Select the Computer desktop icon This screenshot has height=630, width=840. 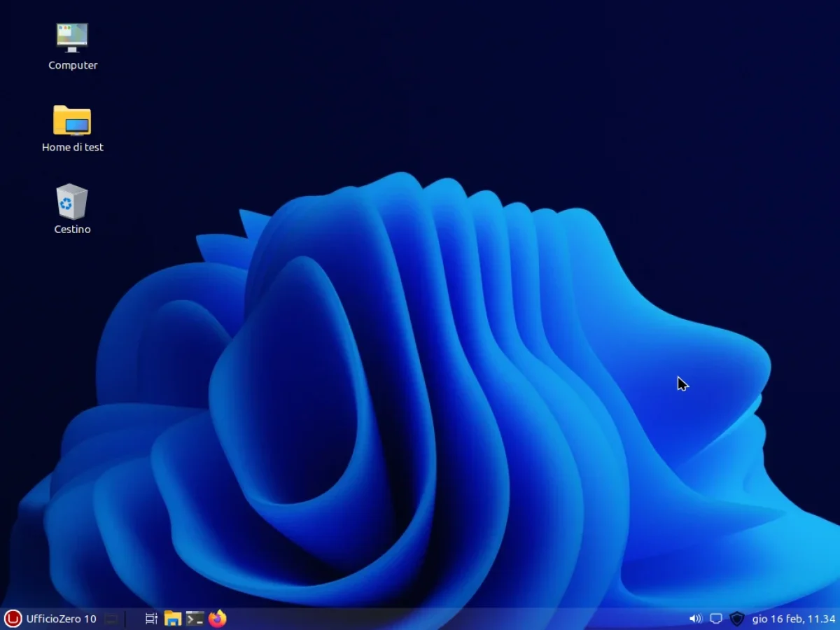tap(72, 38)
